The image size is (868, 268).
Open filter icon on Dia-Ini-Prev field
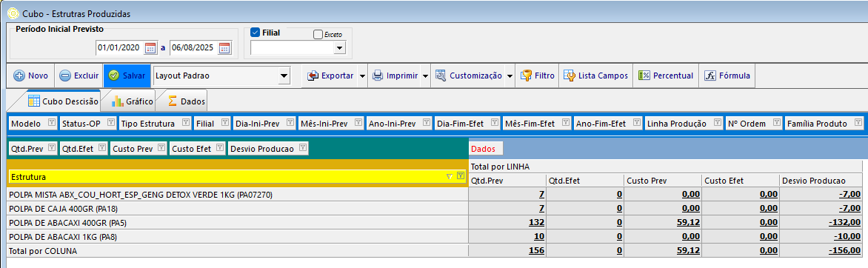[290, 123]
